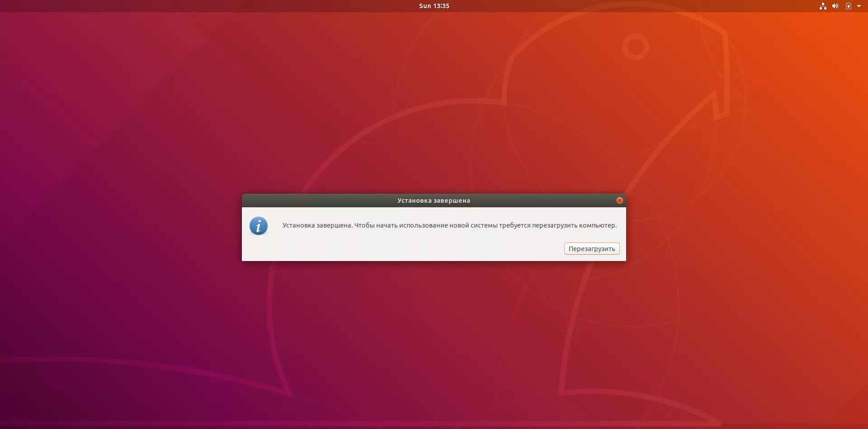Open the Sun 13:35 clock menu
The image size is (868, 429).
(434, 6)
